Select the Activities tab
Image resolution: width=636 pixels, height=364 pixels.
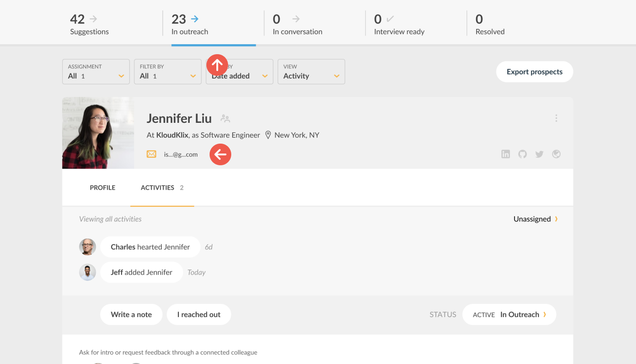coord(162,188)
